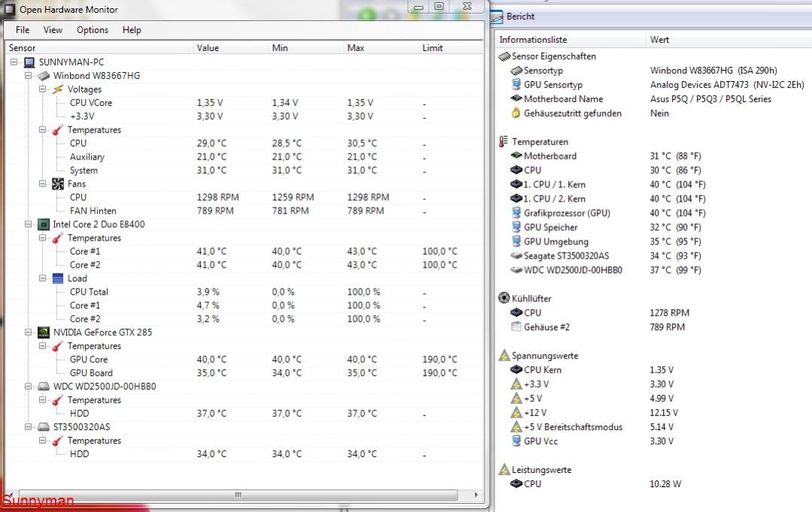Collapse the Load group
This screenshot has height=512, width=812.
pos(42,278)
